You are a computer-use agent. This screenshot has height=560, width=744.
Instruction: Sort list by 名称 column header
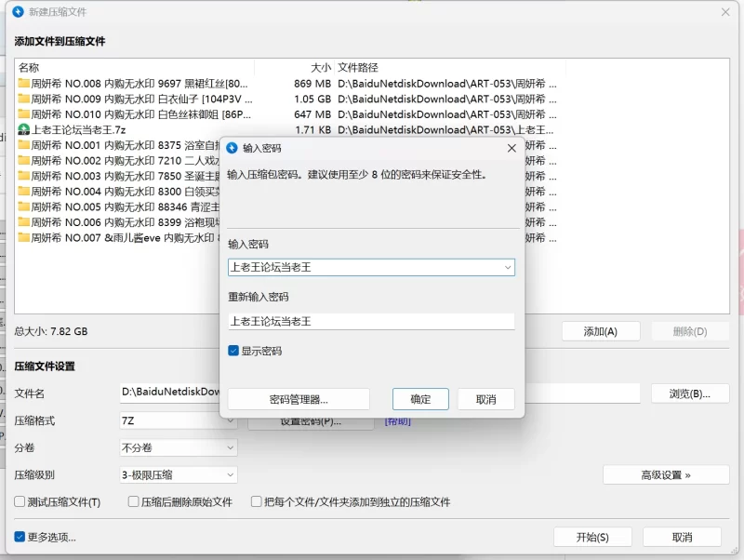(x=29, y=67)
